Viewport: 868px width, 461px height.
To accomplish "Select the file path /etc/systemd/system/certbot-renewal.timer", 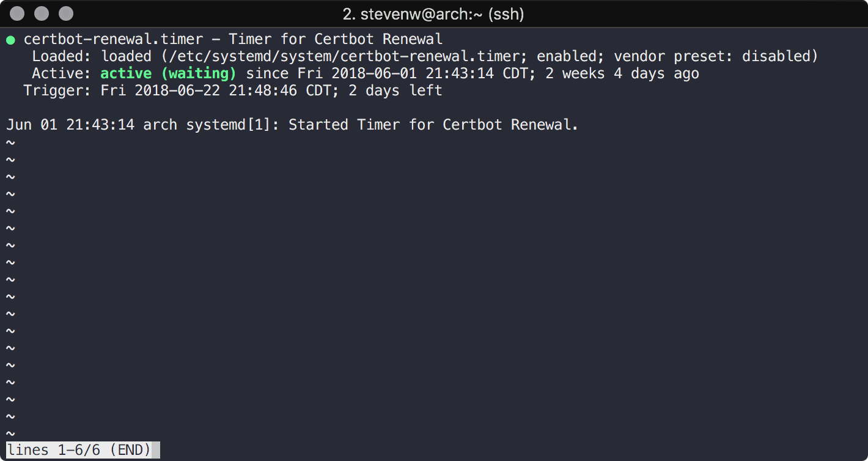I will [x=342, y=56].
